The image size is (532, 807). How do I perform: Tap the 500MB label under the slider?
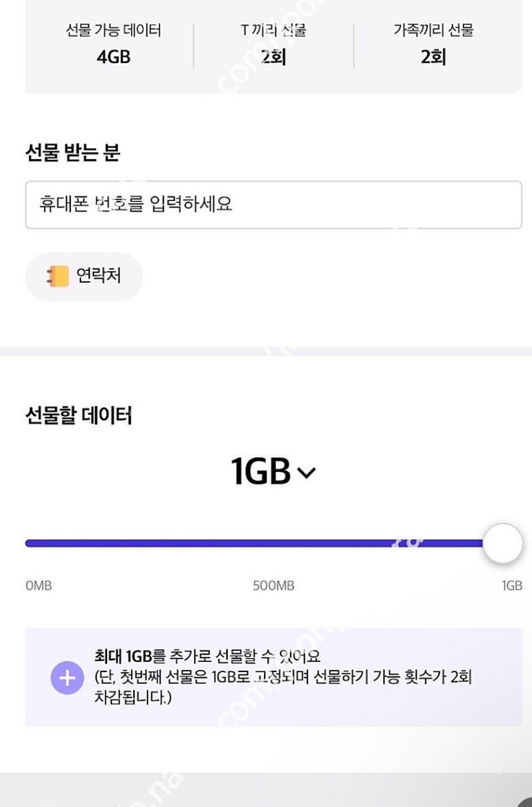click(x=273, y=586)
